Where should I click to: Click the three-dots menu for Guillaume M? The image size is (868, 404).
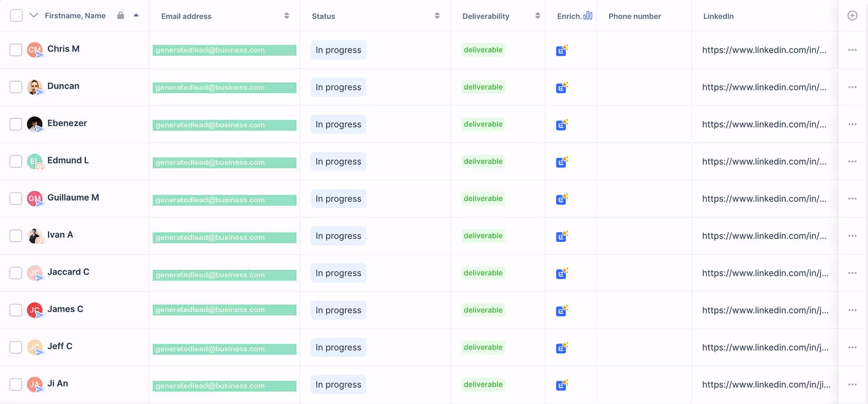852,199
